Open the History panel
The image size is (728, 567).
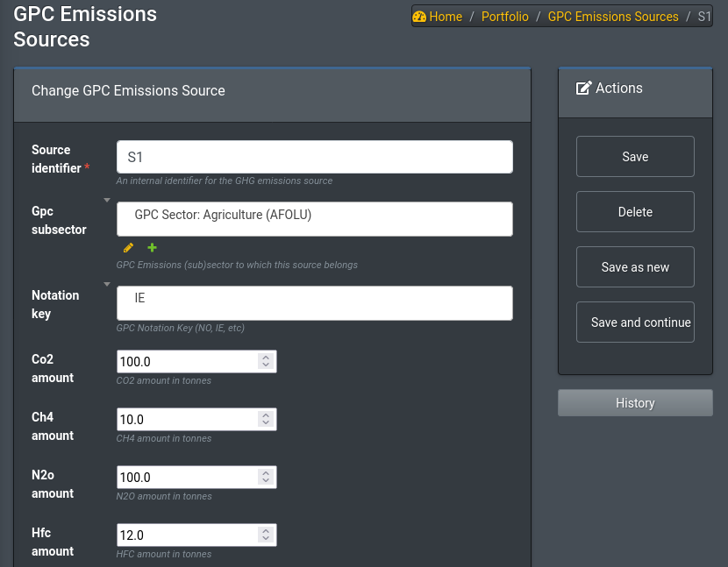(635, 402)
